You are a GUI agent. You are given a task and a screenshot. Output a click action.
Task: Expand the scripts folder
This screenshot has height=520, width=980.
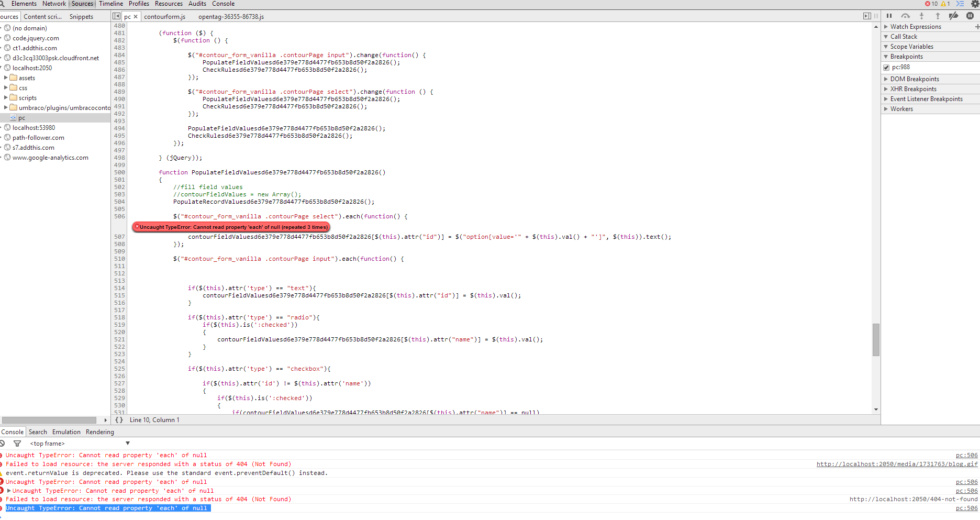point(6,98)
